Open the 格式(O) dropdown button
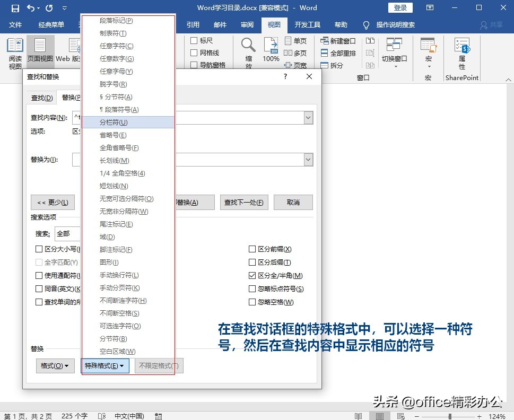 coord(55,365)
